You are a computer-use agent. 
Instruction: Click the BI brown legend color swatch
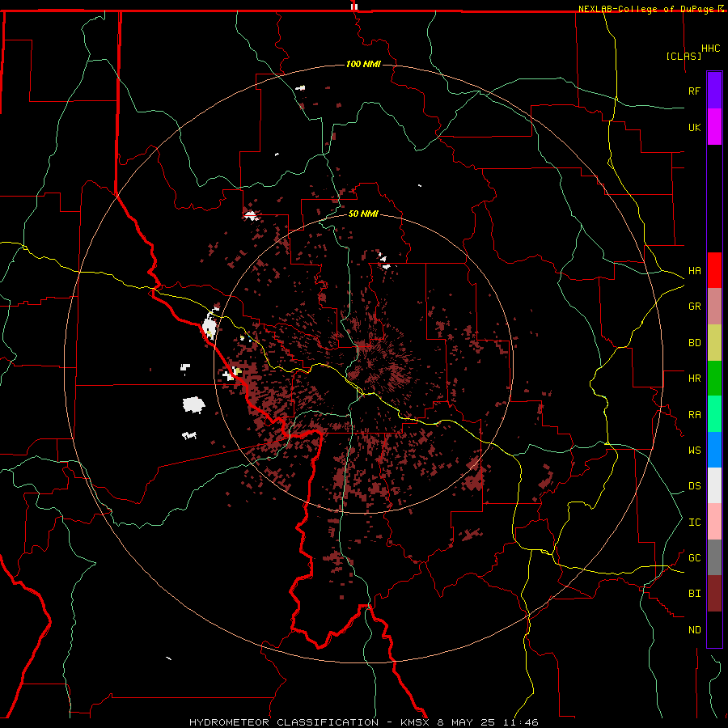coord(714,594)
